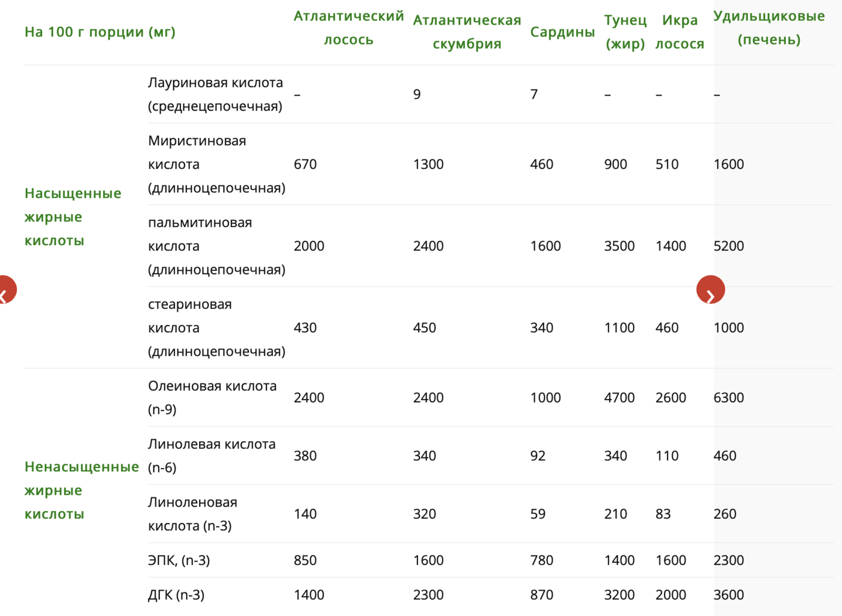
Task: Select the 'Линоленовая кислота (n-3)' row label
Action: click(192, 514)
